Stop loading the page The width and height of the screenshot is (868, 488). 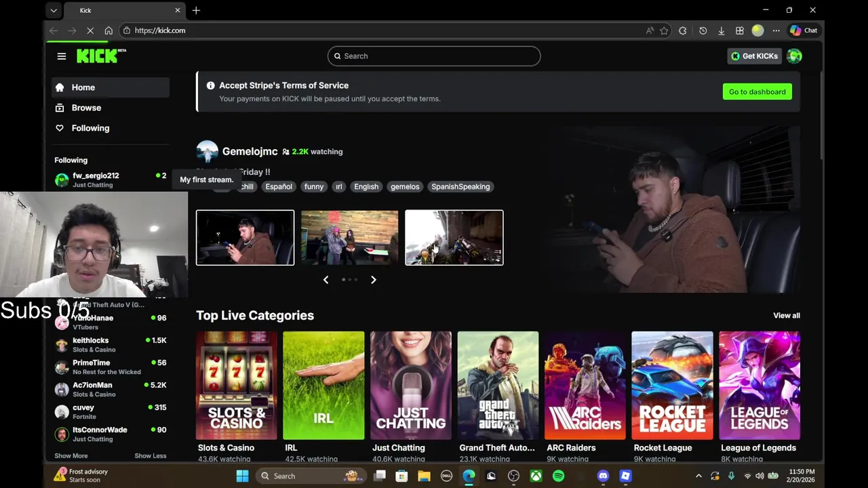click(90, 30)
